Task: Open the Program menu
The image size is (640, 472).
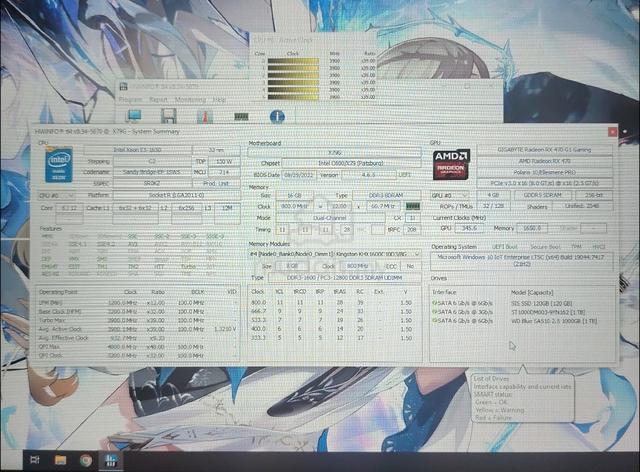Action: click(x=131, y=100)
